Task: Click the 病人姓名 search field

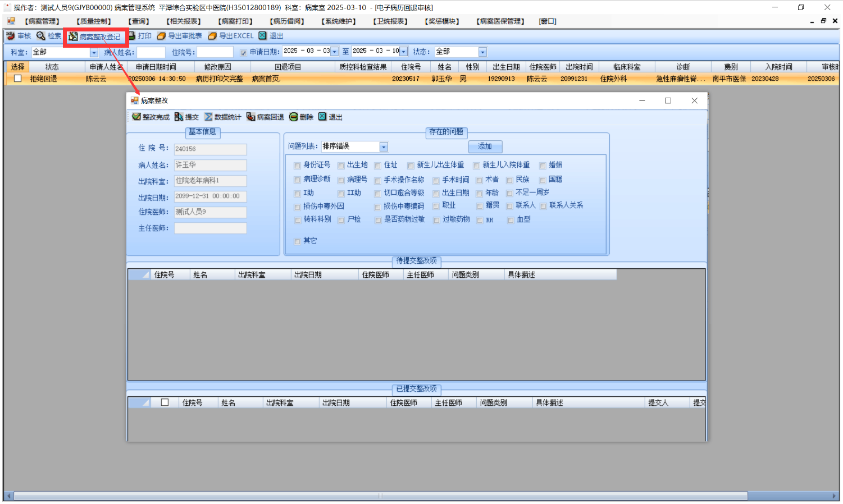Action: click(x=151, y=52)
